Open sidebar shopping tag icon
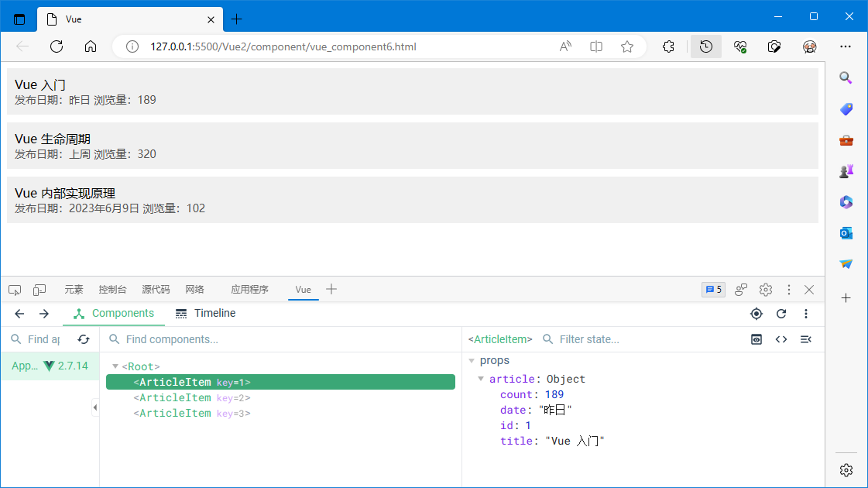868x488 pixels. point(846,109)
